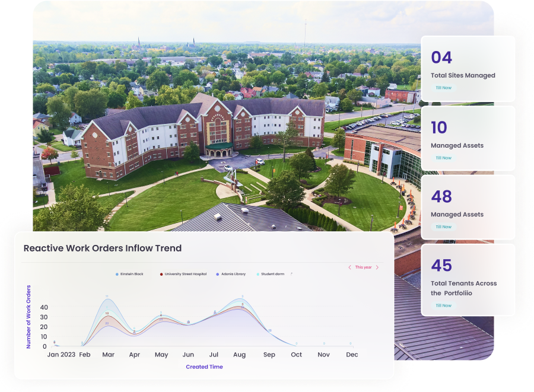This screenshot has width=534, height=392.
Task: Select Dec label on the time axis
Action: [352, 355]
